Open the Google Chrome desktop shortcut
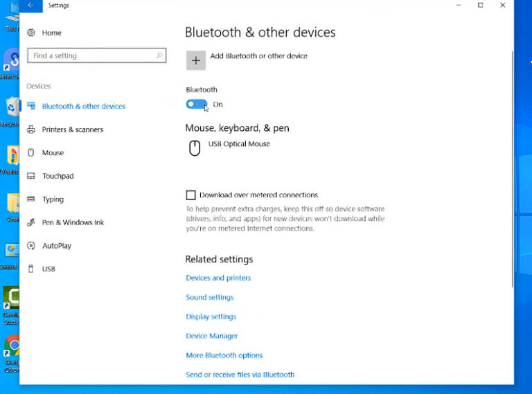The height and width of the screenshot is (394, 532). coord(12,346)
